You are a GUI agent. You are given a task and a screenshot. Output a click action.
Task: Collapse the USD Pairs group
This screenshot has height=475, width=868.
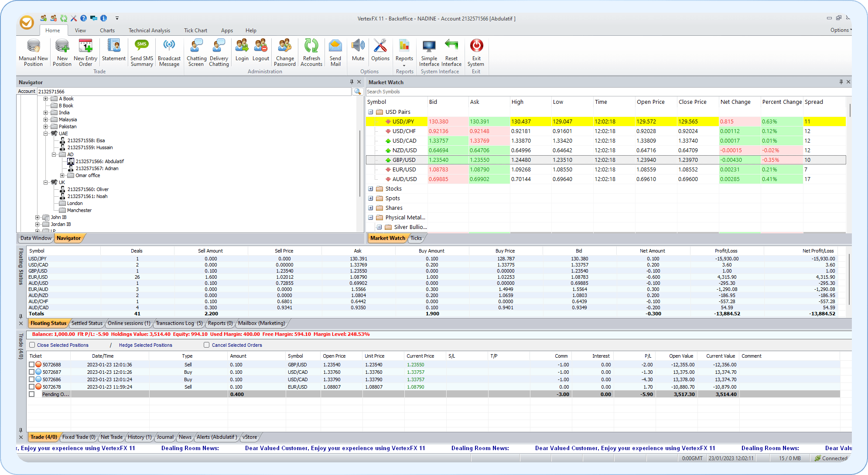(371, 112)
